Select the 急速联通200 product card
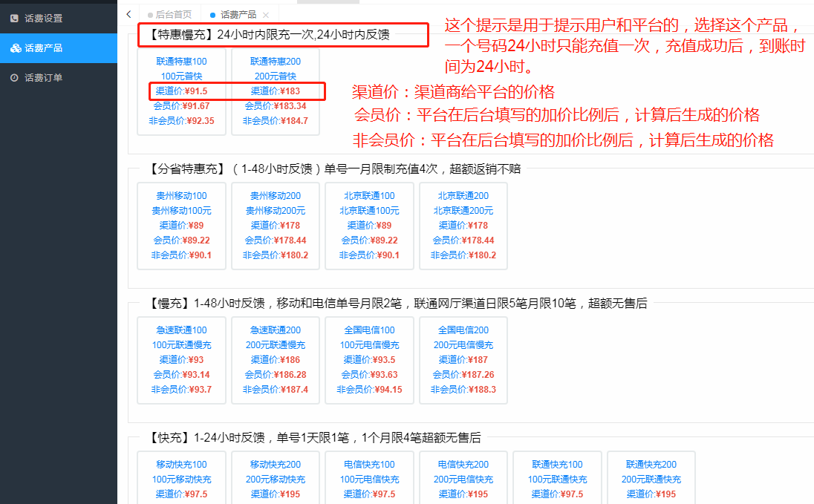This screenshot has height=504, width=814. coord(275,360)
